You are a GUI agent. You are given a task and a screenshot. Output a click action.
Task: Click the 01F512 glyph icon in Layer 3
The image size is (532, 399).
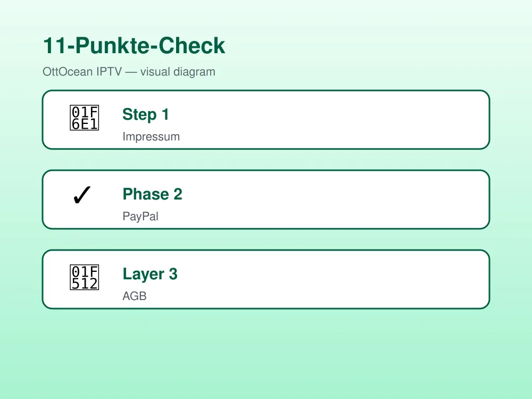[x=84, y=278]
